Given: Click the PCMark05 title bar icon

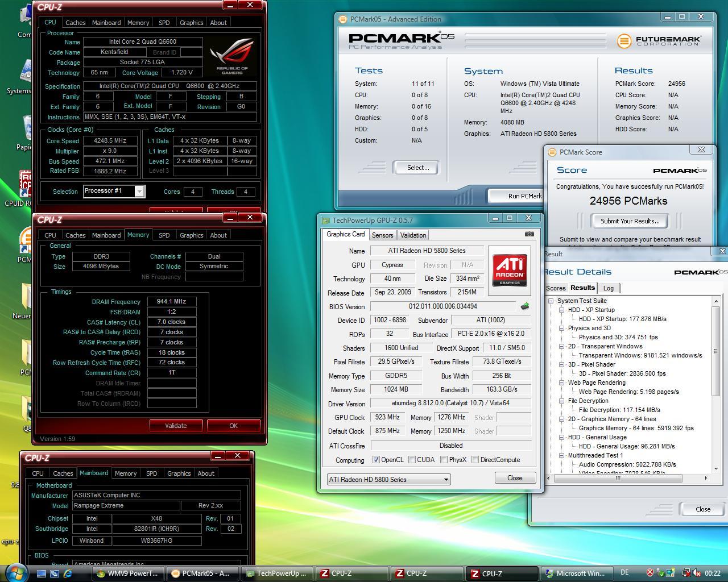Looking at the screenshot, I should point(343,19).
